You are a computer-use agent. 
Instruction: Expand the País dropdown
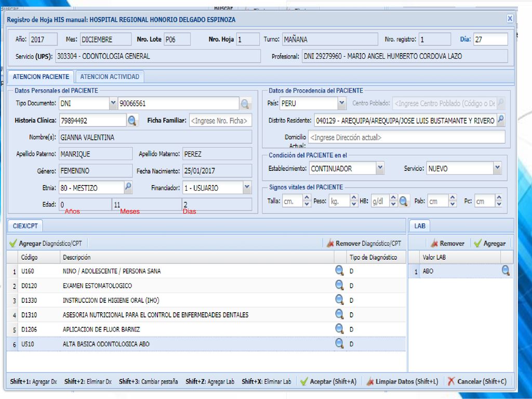342,103
